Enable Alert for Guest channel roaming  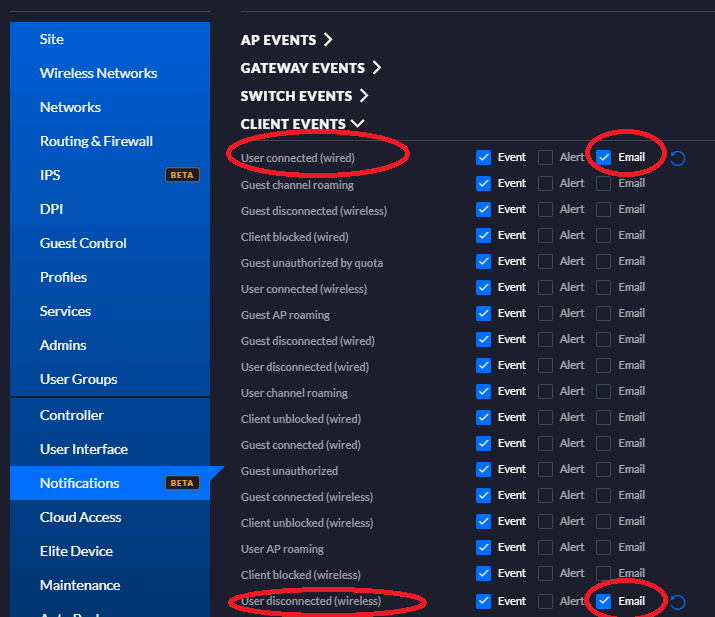[x=545, y=183]
